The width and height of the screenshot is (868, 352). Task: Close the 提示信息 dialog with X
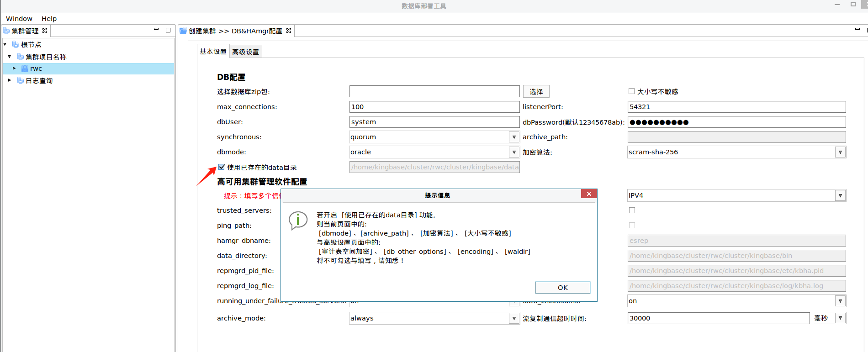tap(589, 194)
